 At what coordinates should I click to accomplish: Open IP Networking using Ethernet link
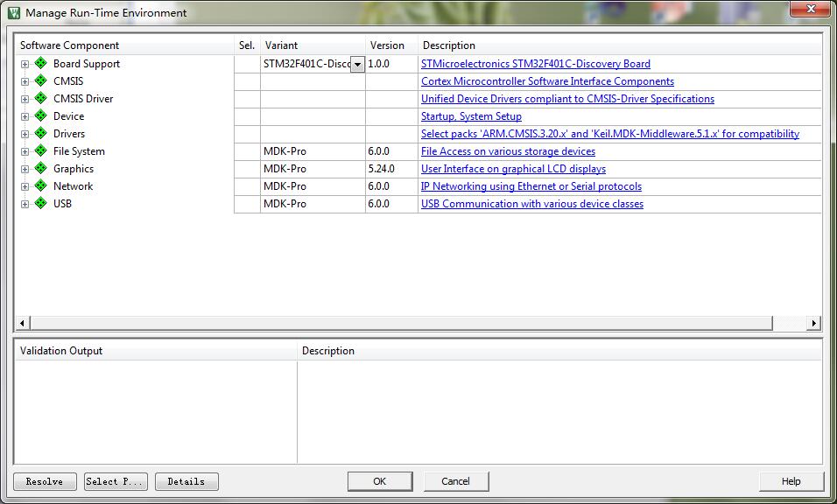pyautogui.click(x=531, y=186)
